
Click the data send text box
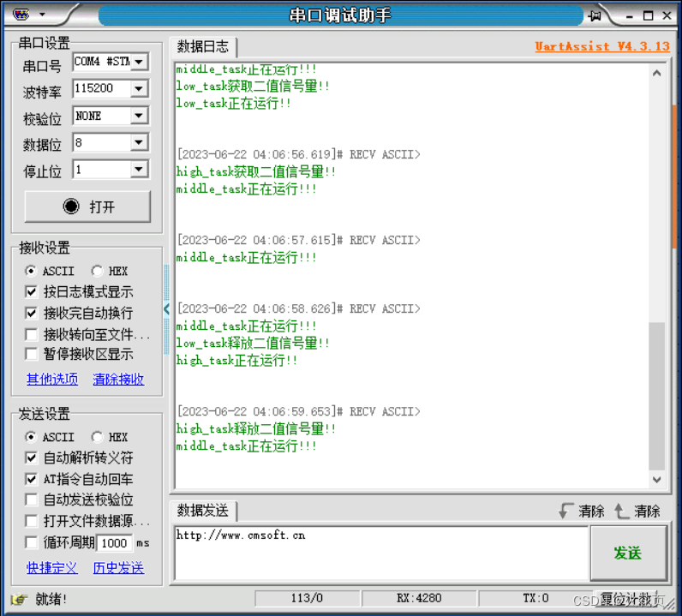coord(381,553)
